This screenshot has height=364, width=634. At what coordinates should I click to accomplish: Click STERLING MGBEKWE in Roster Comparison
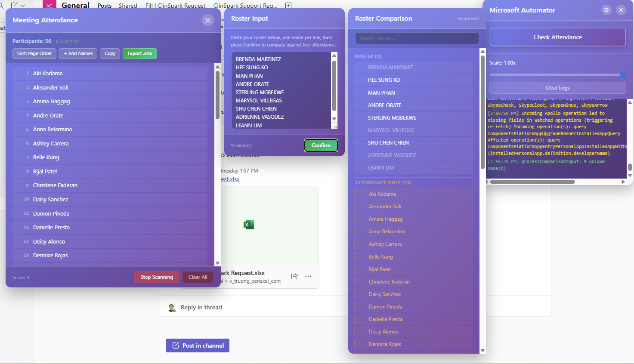pos(414,117)
